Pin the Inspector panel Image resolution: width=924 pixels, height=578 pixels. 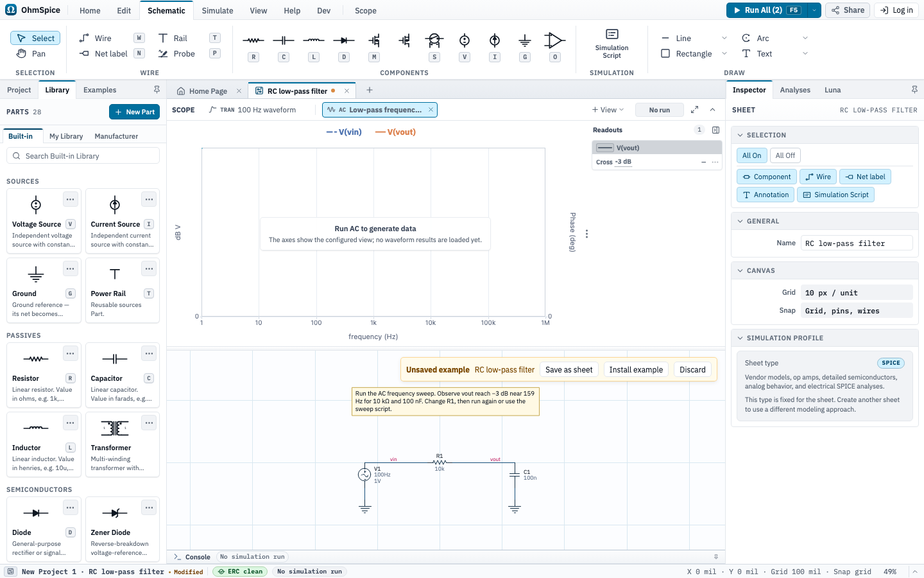(914, 90)
